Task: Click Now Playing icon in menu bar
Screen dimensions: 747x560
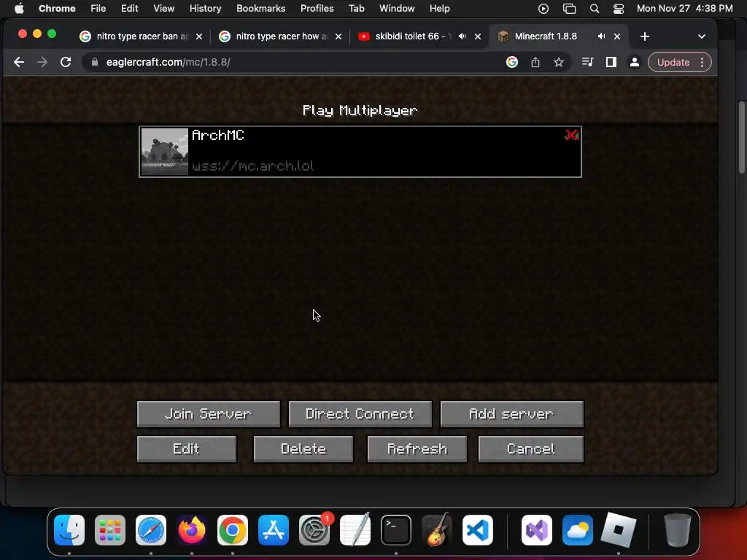Action: coord(543,8)
